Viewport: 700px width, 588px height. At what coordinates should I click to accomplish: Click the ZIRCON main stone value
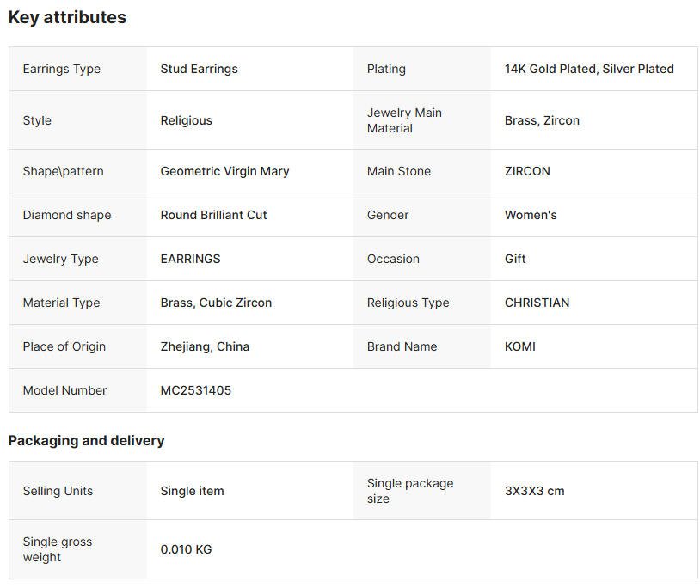point(527,171)
